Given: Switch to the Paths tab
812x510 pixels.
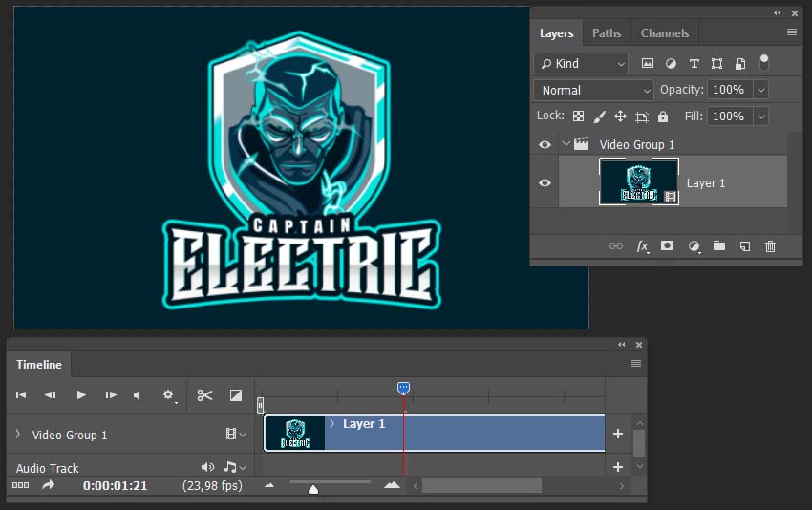Looking at the screenshot, I should pos(607,33).
